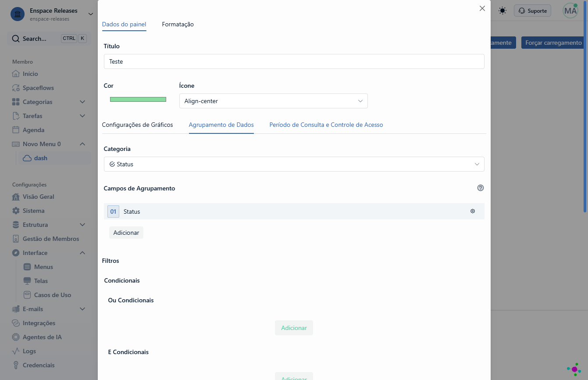Click the Visão Geral building icon
Image resolution: width=588 pixels, height=380 pixels.
point(16,197)
